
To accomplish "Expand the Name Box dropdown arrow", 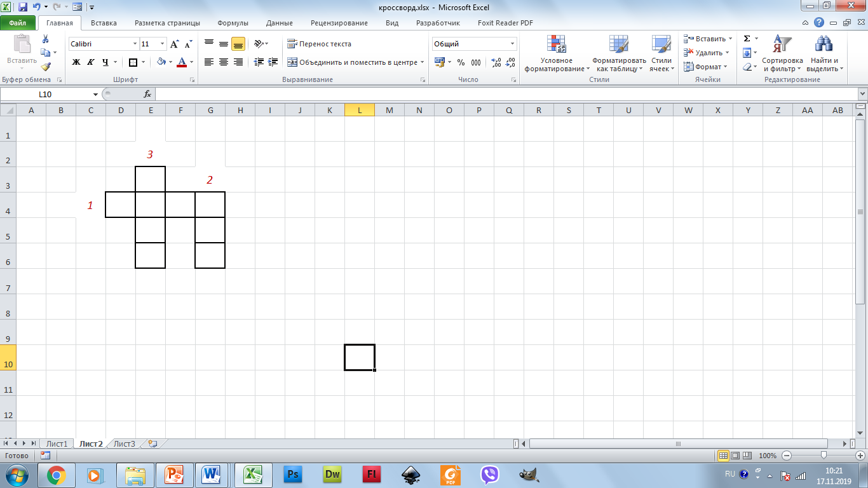I will tap(95, 94).
